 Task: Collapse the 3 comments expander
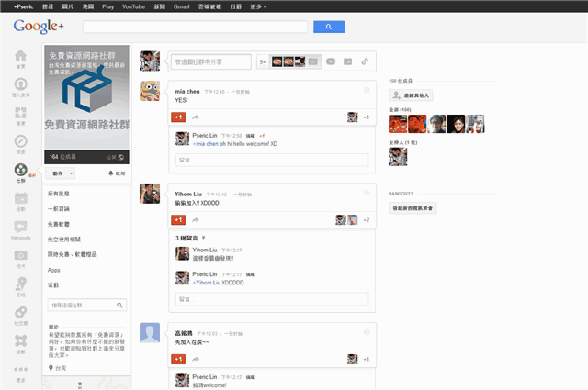[x=190, y=238]
